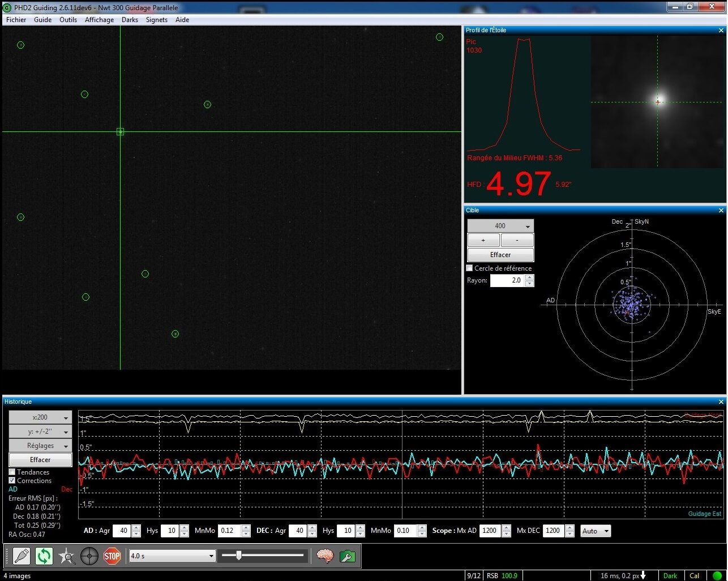
Task: Click the plus zoom button in Cible
Action: tap(483, 241)
